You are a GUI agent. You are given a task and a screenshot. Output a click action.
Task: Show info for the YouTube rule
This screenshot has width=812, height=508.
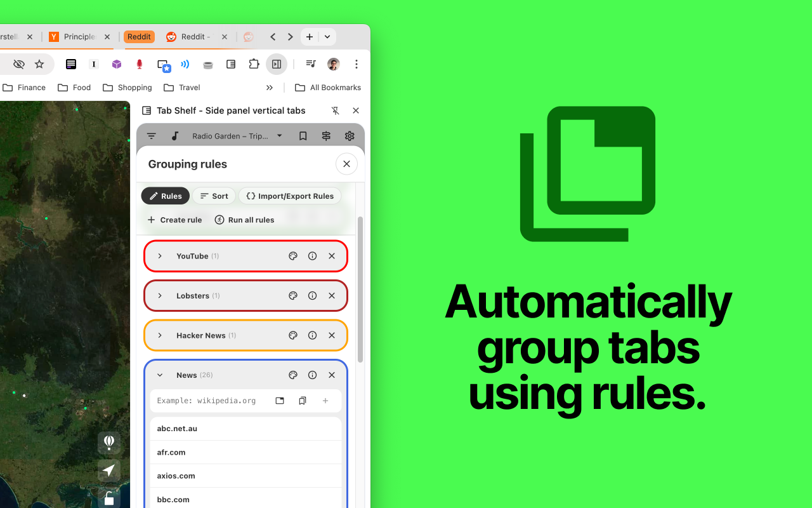pyautogui.click(x=312, y=256)
